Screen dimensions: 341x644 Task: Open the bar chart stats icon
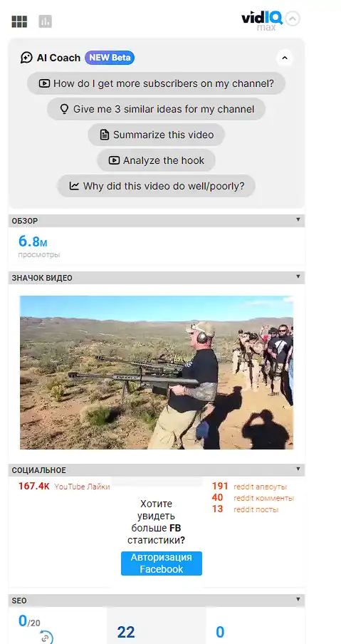click(45, 21)
